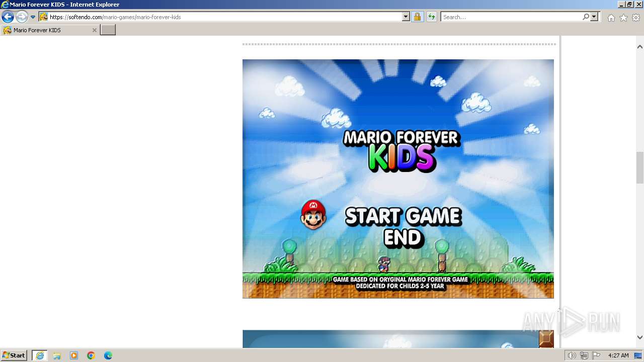Screen dimensions: 644x362
Task: Click the scrollbar down arrow
Action: [640, 337]
